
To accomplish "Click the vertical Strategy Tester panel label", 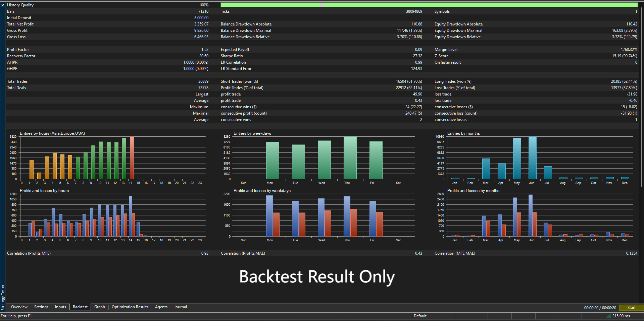I will click(x=3, y=298).
